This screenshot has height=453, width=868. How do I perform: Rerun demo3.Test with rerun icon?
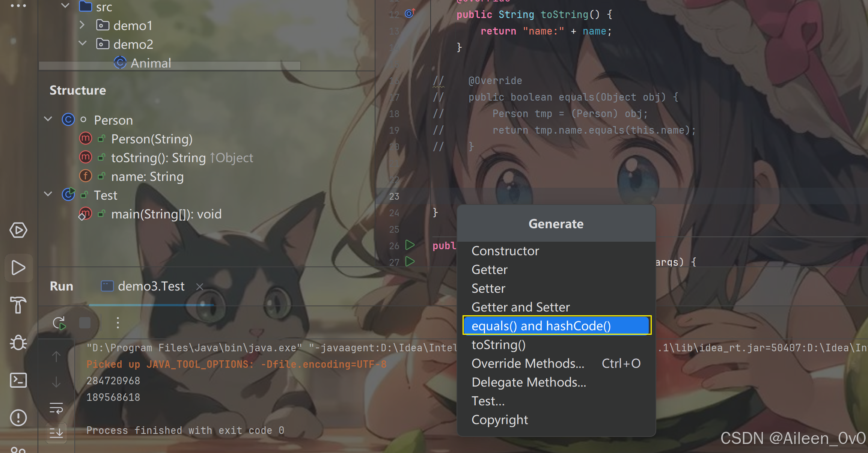[59, 323]
